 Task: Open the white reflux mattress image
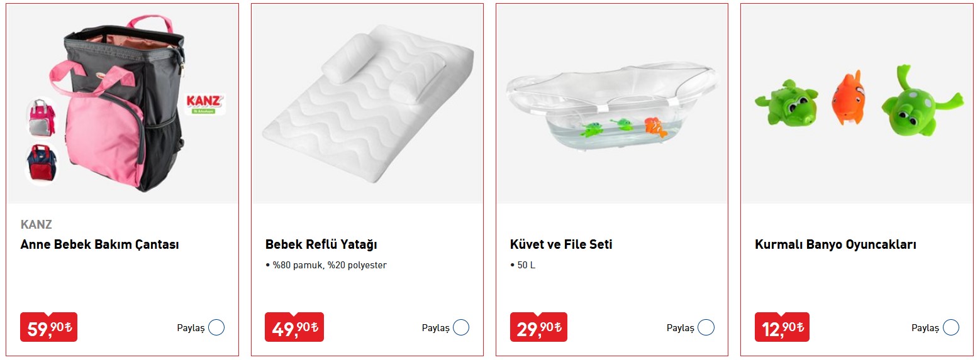(x=367, y=104)
